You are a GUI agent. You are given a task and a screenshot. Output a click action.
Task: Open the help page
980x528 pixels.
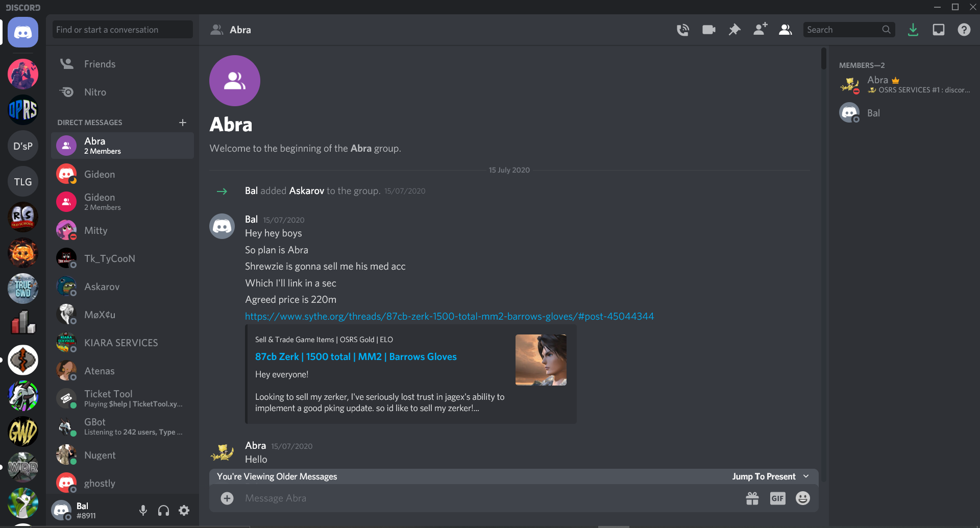964,30
